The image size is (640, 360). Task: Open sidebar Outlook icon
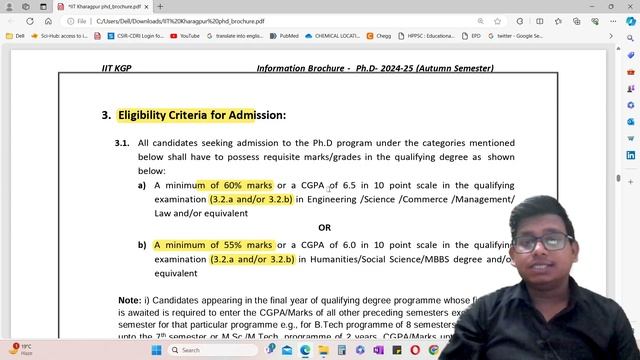(x=631, y=122)
